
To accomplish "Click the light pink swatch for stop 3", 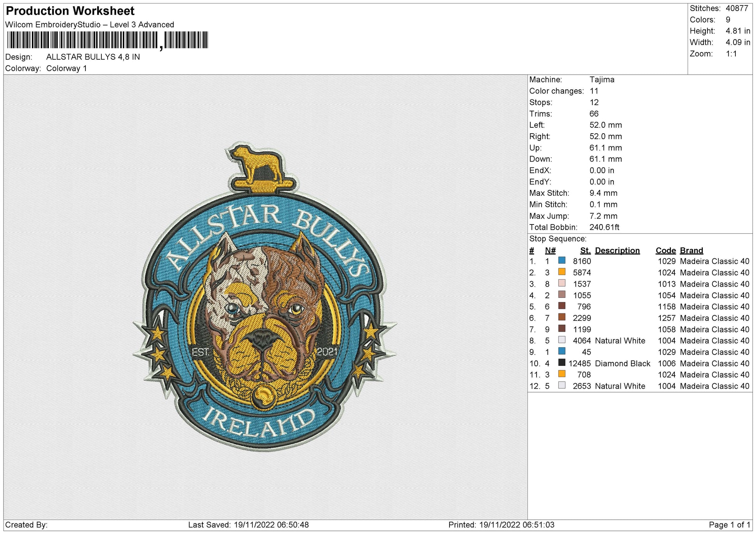I will (562, 283).
